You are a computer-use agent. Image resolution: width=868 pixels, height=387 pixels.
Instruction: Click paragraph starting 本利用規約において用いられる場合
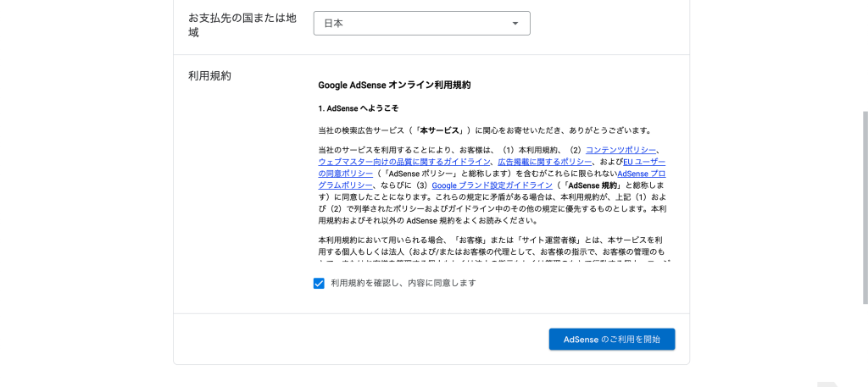(x=494, y=251)
